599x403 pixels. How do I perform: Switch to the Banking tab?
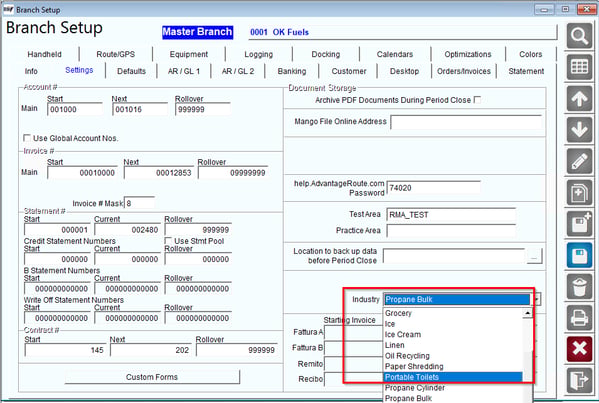click(x=292, y=71)
